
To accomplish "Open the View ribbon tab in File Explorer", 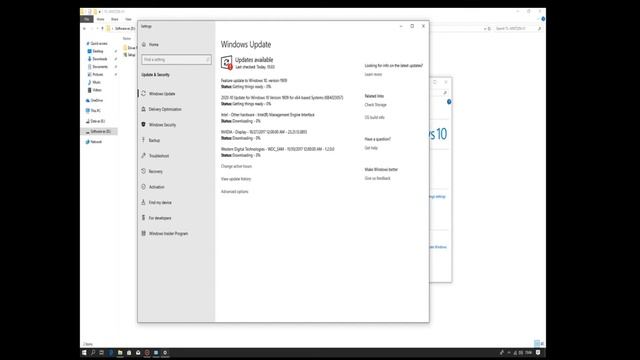I will [x=128, y=19].
